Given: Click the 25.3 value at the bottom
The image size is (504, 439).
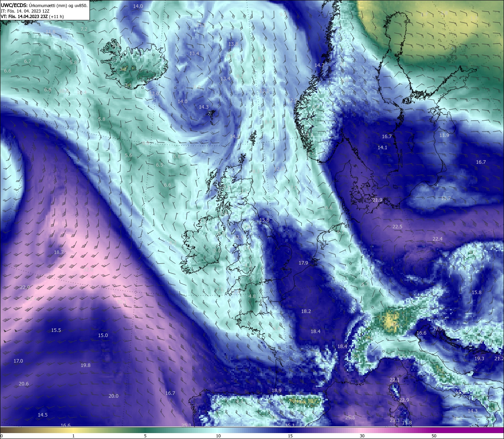Looking at the screenshot, I should click(186, 425).
